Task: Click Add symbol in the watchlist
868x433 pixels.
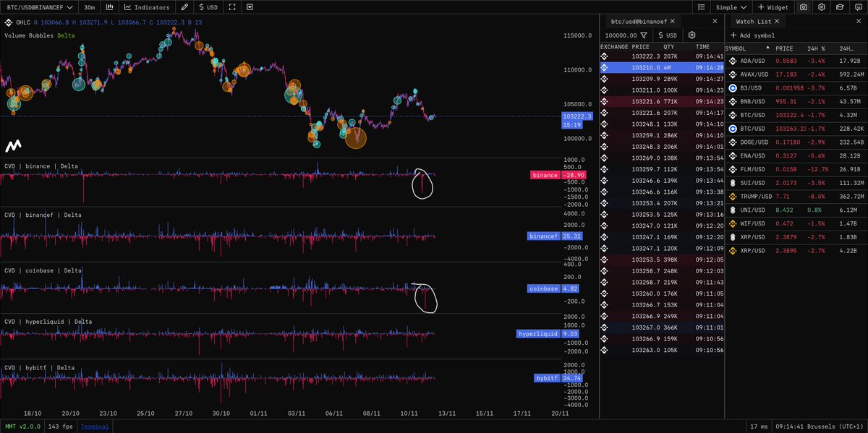Action: [x=751, y=34]
